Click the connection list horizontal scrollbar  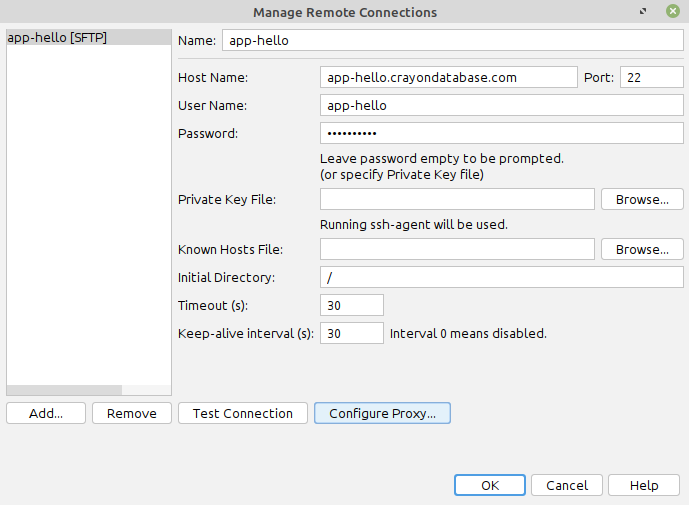[x=89, y=390]
